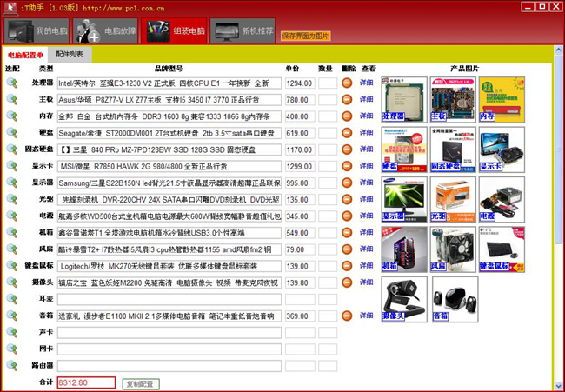565x392 pixels.
Task: Click the 复制配置 button
Action: pyautogui.click(x=141, y=383)
